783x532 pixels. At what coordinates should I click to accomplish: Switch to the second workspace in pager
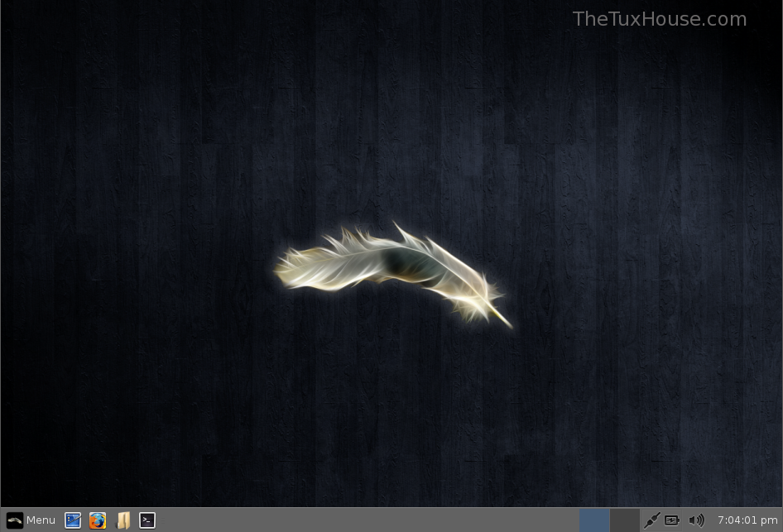coord(624,520)
